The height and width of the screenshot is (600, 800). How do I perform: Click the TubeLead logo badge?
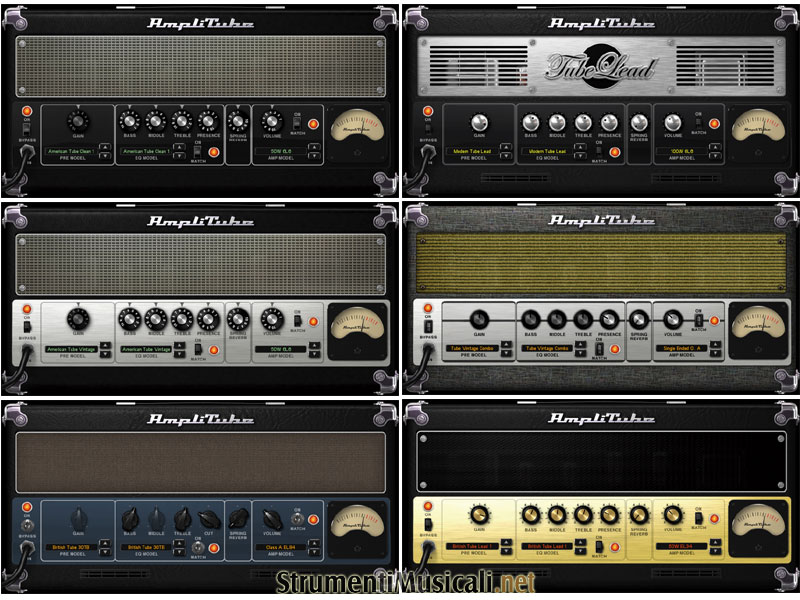coord(601,66)
